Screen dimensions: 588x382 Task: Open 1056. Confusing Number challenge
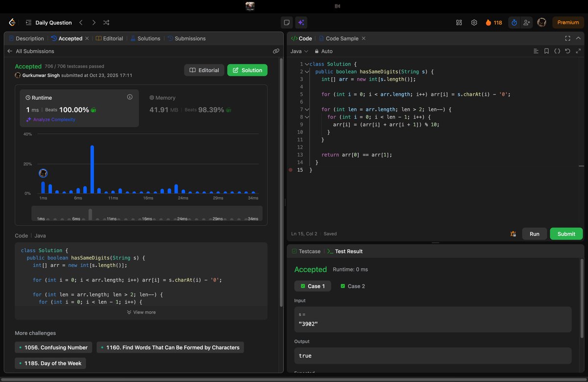click(53, 347)
